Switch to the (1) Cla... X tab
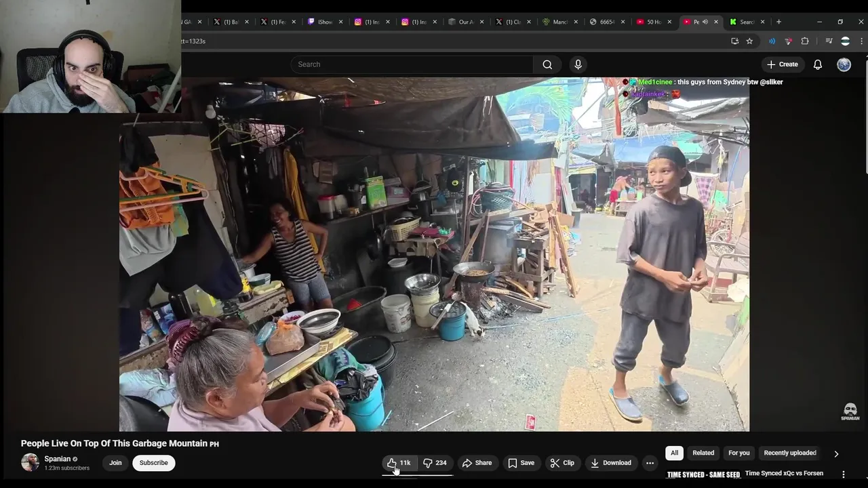 click(512, 22)
